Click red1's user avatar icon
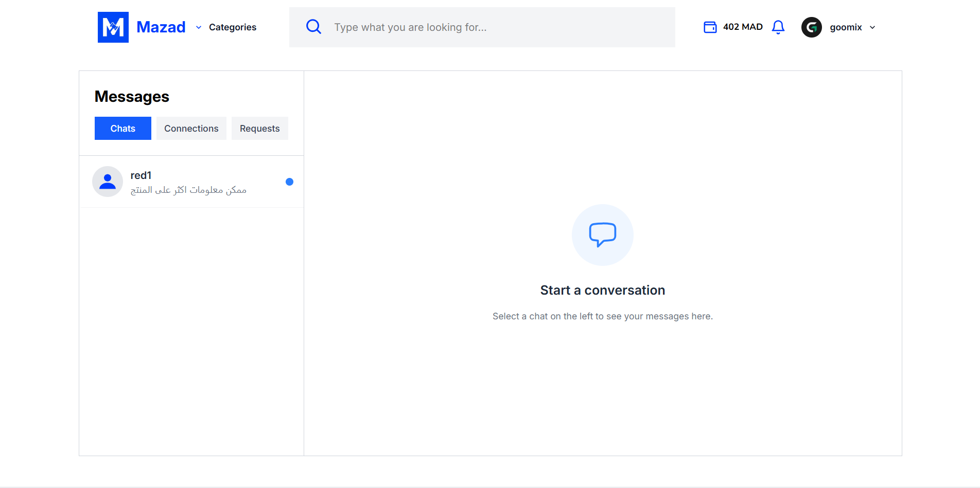 click(x=108, y=182)
